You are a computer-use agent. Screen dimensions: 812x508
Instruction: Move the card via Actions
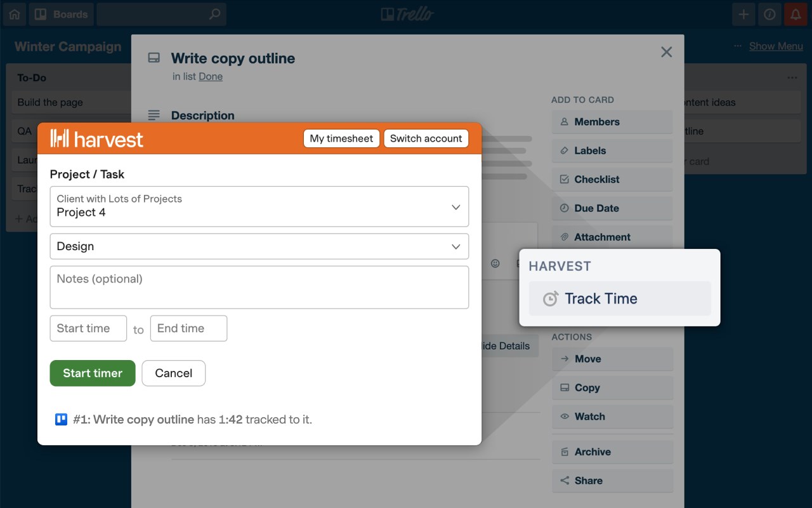pyautogui.click(x=612, y=359)
